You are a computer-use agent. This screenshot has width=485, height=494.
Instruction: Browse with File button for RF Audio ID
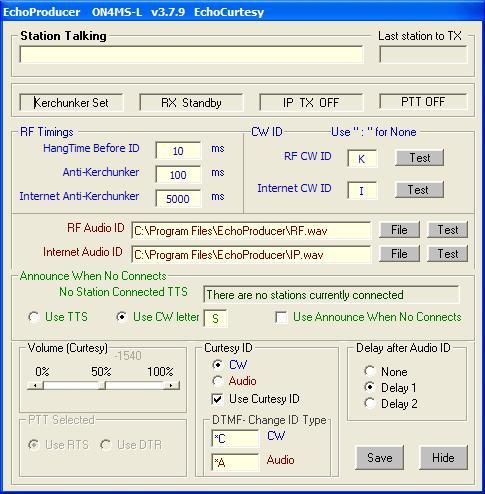(399, 230)
